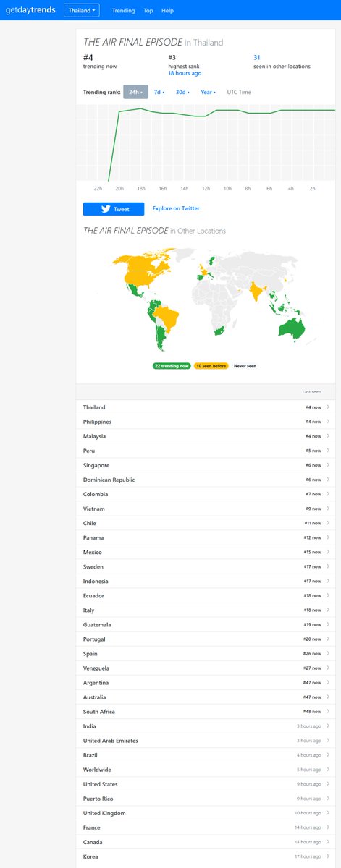
Task: Click the Never seen legend label
Action: (244, 366)
